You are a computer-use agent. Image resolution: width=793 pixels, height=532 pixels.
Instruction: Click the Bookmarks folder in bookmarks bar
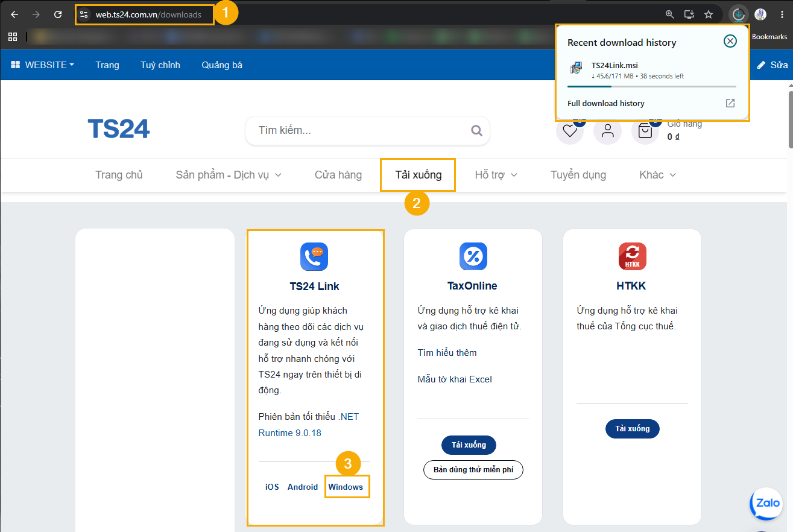pos(769,37)
